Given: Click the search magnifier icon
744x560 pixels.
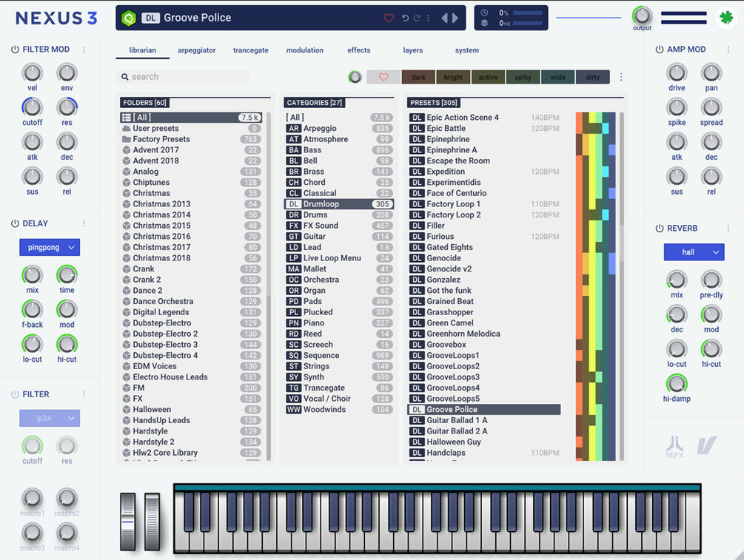Looking at the screenshot, I should [x=125, y=77].
